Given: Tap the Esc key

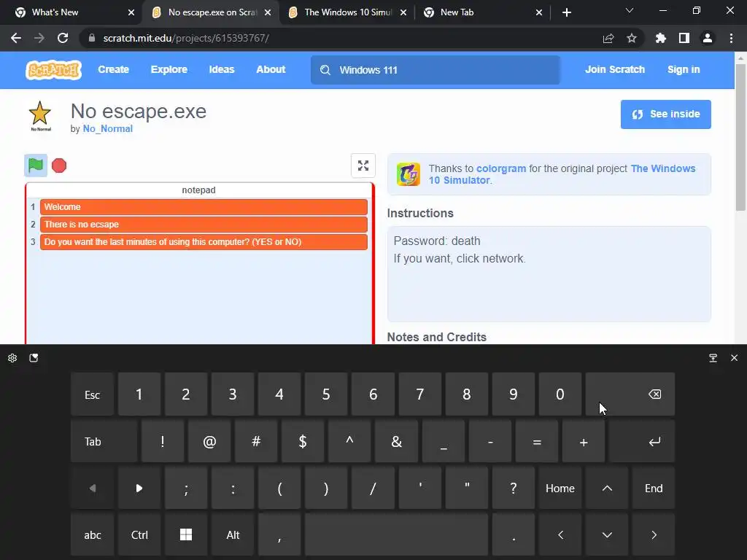Looking at the screenshot, I should [93, 394].
